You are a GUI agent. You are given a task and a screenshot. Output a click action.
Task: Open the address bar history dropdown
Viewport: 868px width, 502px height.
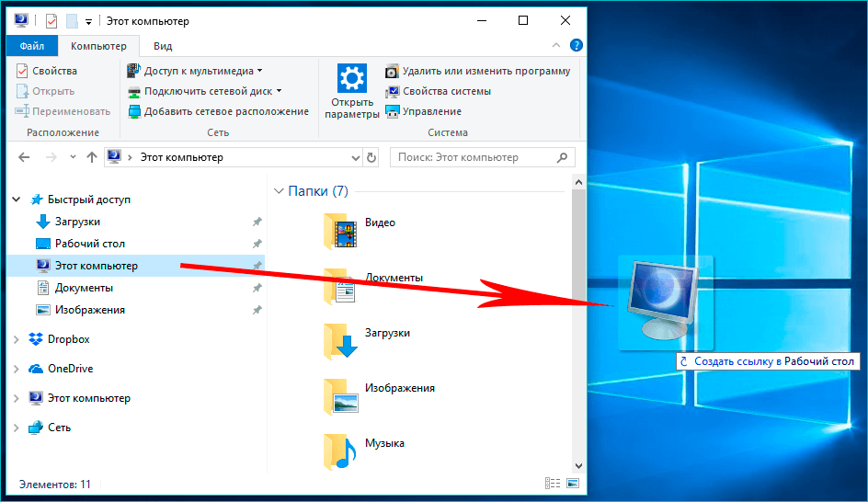pos(356,158)
